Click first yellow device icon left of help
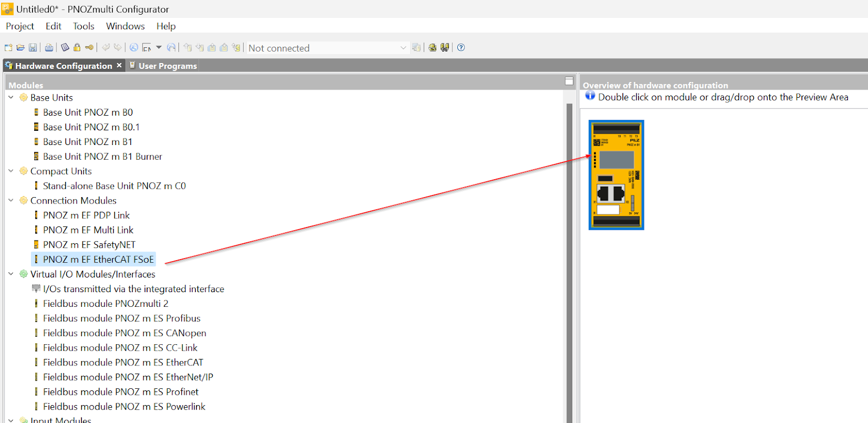Image resolution: width=868 pixels, height=423 pixels. tap(432, 47)
